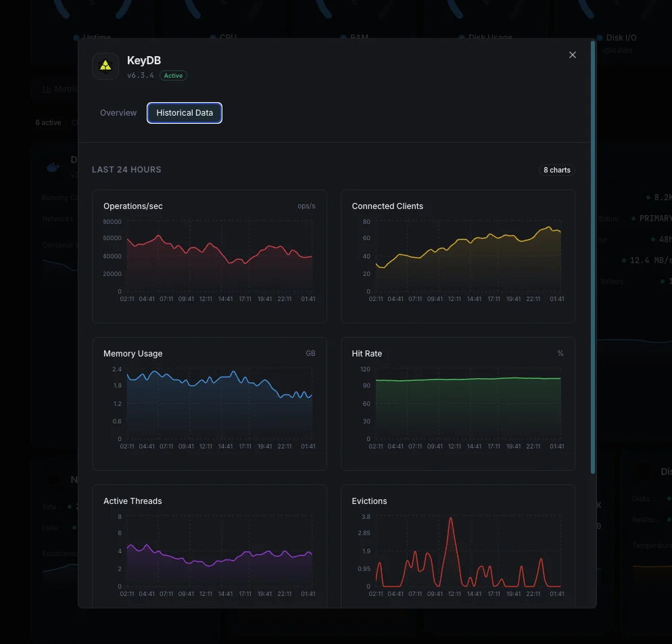Click the v6.3.4 version label
Viewport: 672px width, 644px height.
click(x=140, y=76)
